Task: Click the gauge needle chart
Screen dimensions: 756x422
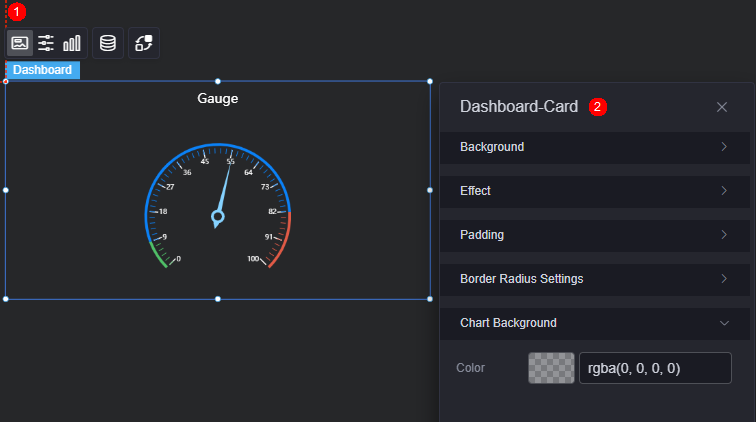Action: [217, 206]
